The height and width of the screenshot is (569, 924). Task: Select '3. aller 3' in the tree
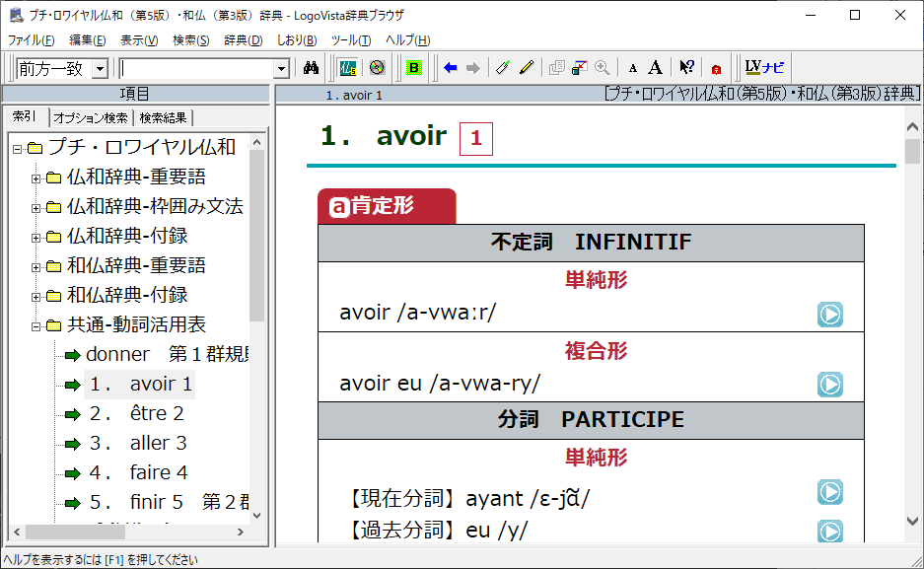click(137, 443)
